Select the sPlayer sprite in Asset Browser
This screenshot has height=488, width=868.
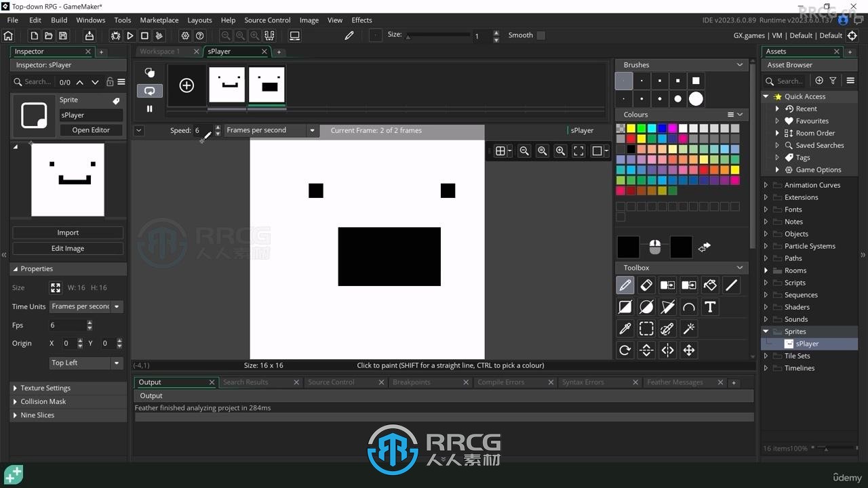(x=807, y=344)
